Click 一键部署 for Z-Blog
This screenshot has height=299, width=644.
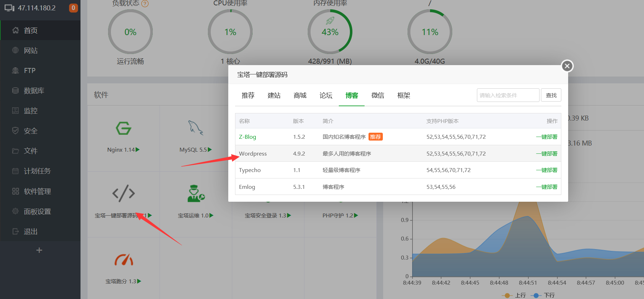547,137
